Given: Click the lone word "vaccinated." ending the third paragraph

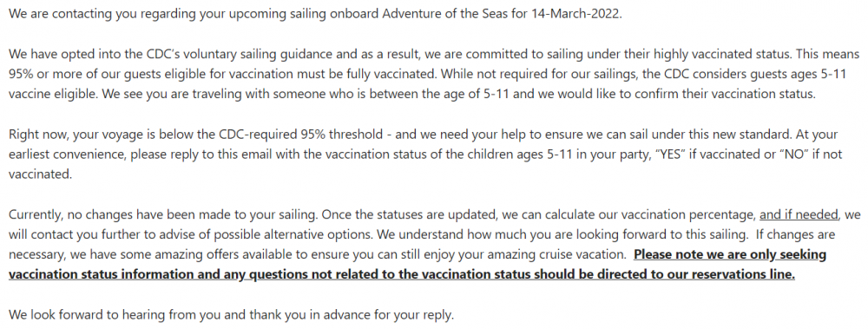Looking at the screenshot, I should pyautogui.click(x=40, y=174).
